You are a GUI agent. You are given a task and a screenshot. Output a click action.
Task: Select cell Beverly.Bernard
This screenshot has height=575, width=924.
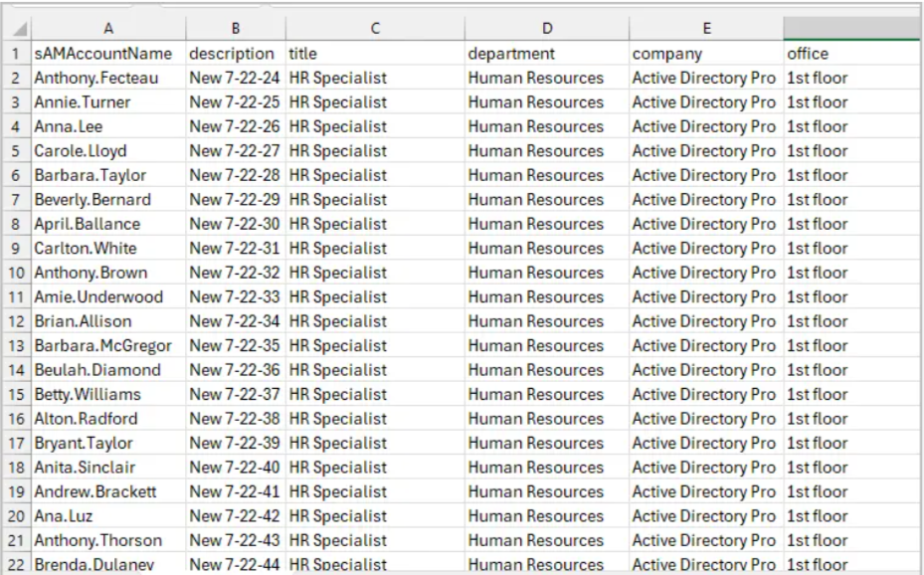[x=108, y=200]
